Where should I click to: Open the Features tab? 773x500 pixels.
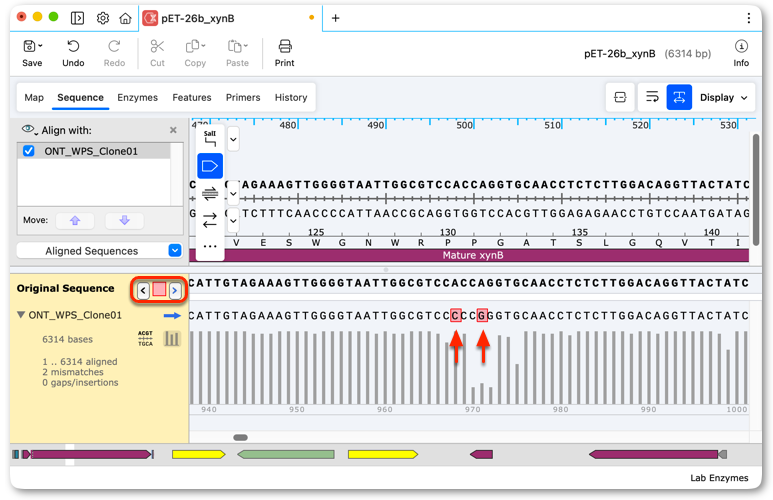pos(192,98)
